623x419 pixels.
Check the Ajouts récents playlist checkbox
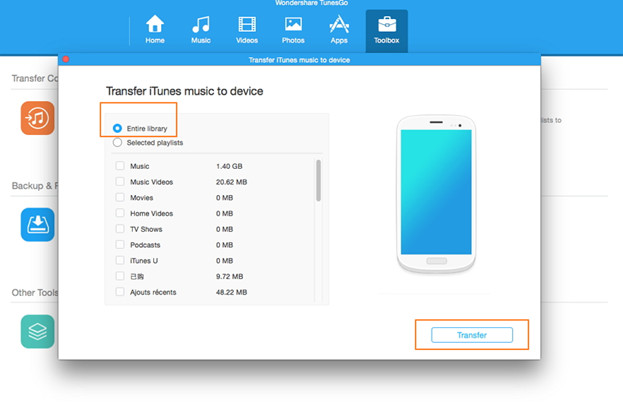pos(120,292)
